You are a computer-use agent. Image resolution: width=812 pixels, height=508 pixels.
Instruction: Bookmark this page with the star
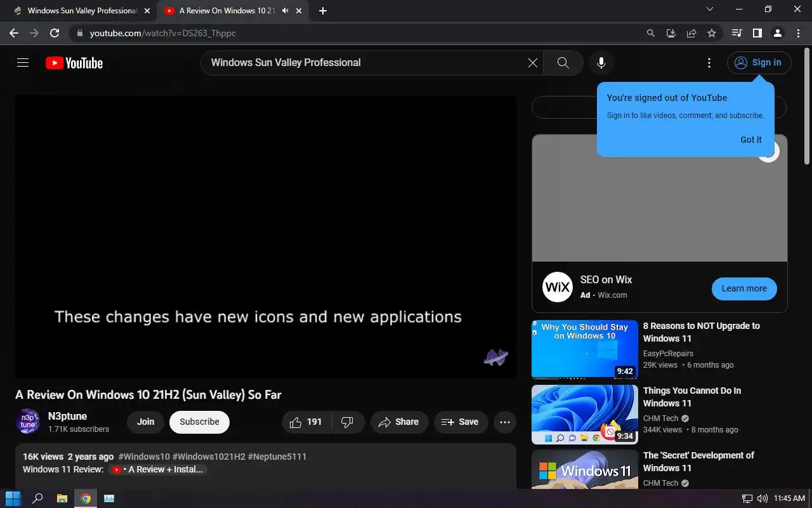(712, 33)
